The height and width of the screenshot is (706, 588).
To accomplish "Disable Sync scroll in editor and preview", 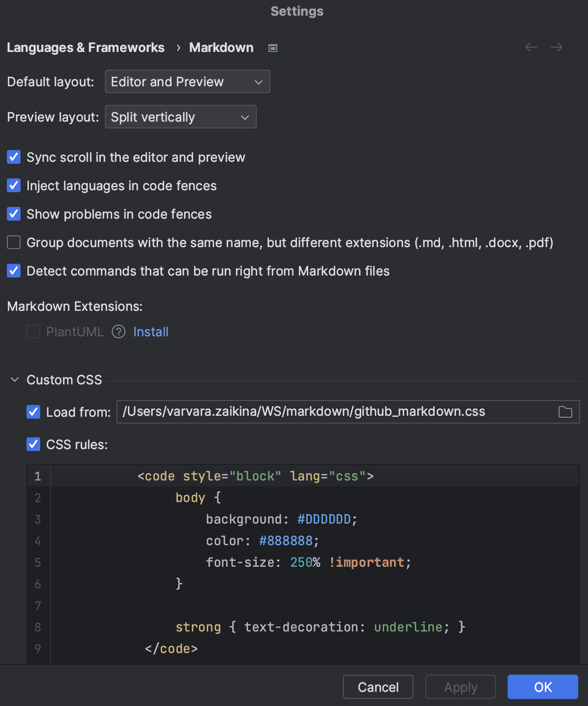I will pos(13,157).
